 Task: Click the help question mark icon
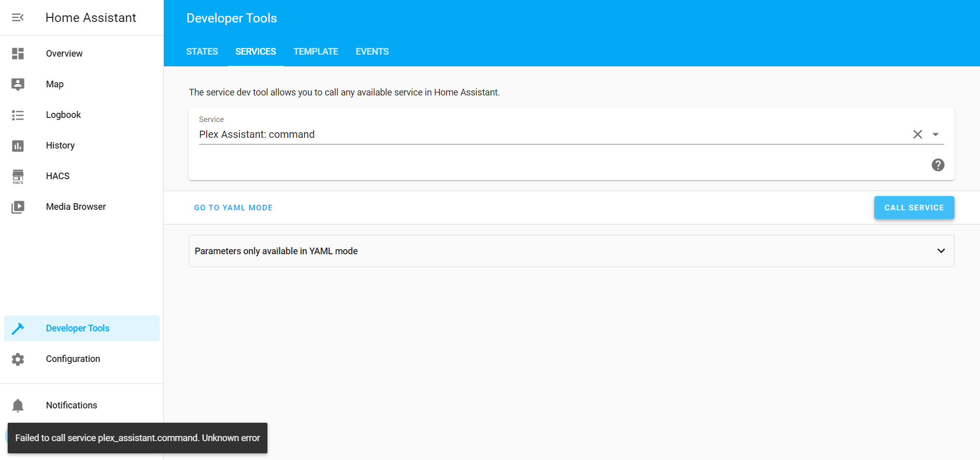938,165
